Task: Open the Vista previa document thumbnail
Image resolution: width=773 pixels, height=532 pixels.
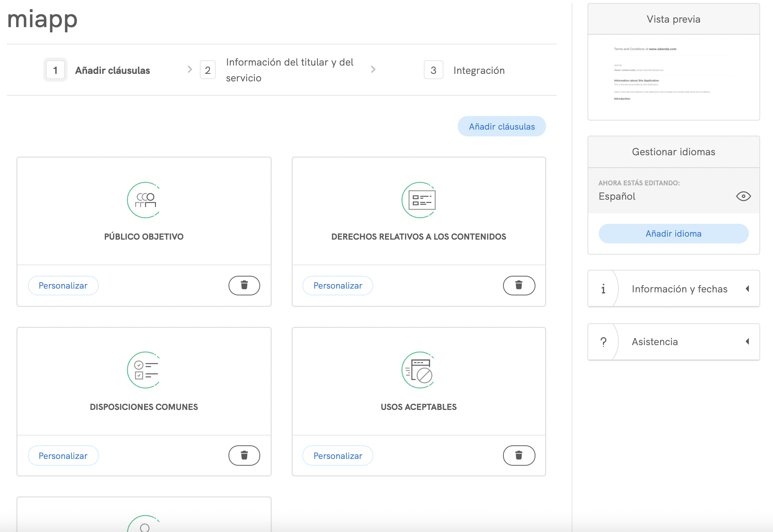Action: [x=673, y=77]
